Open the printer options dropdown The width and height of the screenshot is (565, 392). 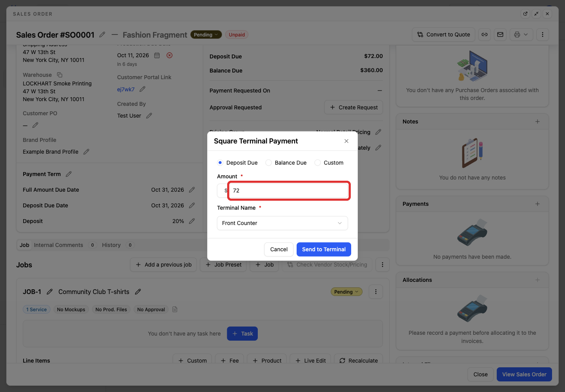point(521,34)
